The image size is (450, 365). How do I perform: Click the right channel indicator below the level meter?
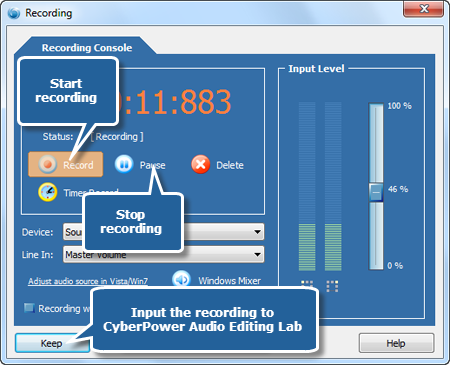pos(332,286)
